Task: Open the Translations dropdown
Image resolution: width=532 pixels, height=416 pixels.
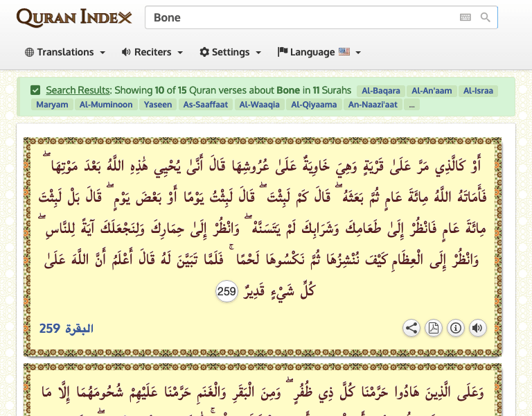Action: [65, 52]
